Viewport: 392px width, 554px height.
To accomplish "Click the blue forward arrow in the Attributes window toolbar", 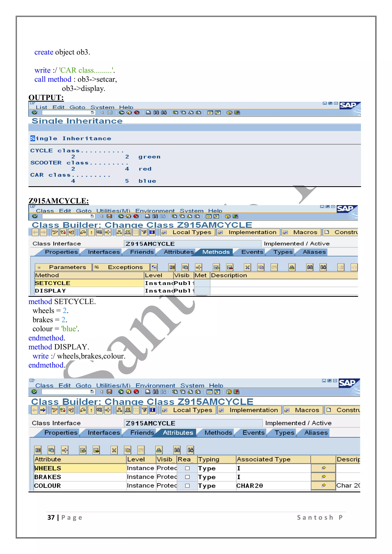I will tap(43, 410).
